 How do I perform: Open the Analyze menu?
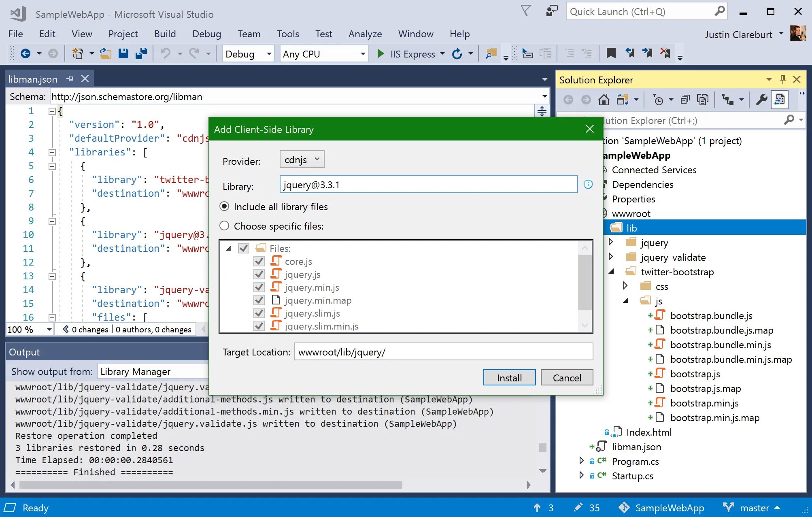(x=365, y=34)
